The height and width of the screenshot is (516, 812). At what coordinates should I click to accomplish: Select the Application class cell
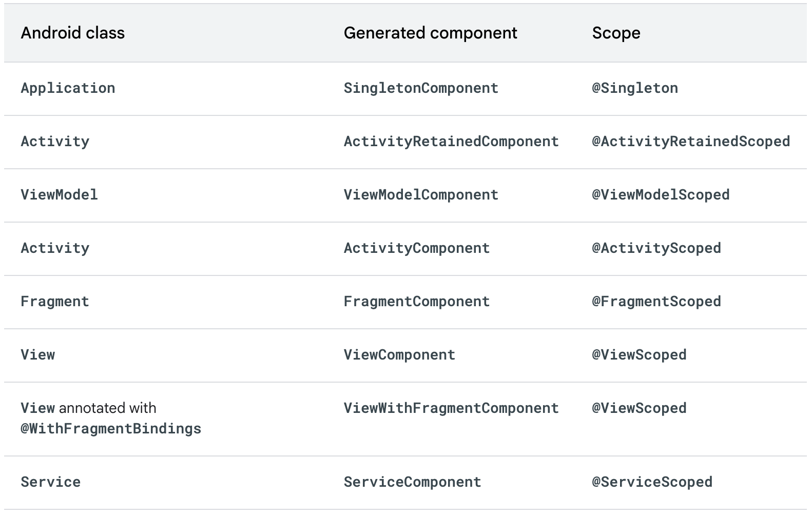point(68,88)
